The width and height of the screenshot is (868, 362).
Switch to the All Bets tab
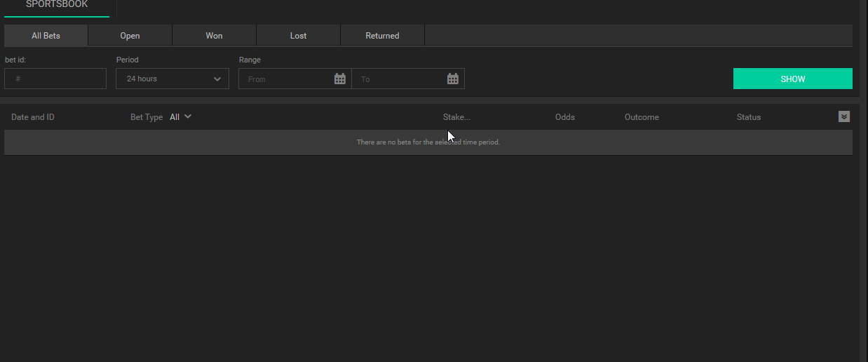click(x=46, y=36)
